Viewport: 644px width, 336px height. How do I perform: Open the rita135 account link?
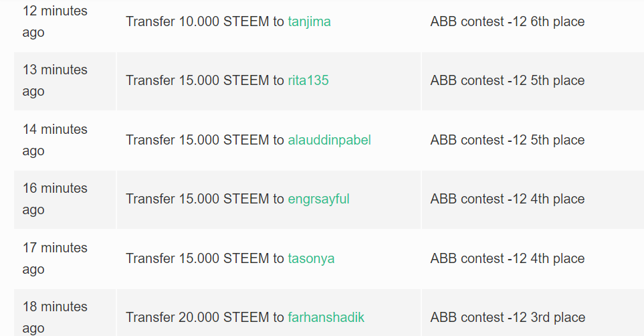pyautogui.click(x=308, y=80)
